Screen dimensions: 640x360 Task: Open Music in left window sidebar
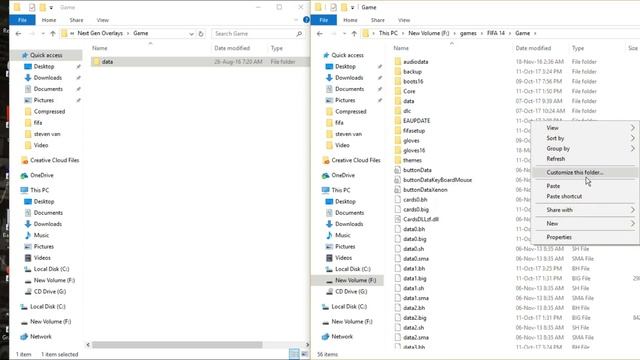(x=41, y=235)
